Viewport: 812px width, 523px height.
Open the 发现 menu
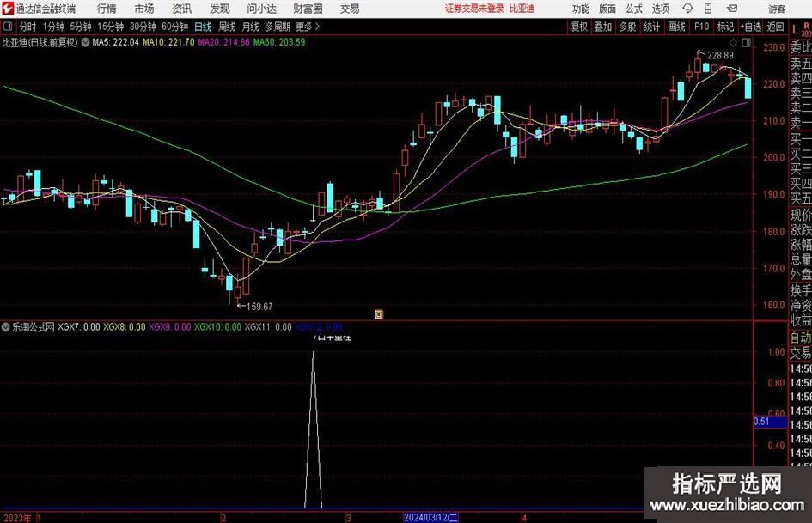pos(220,9)
